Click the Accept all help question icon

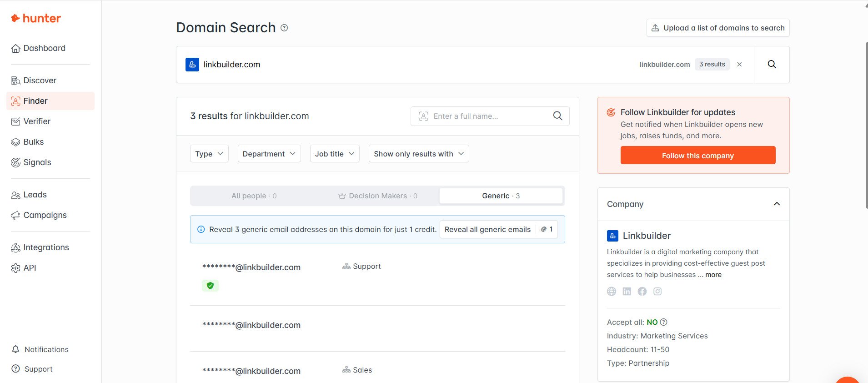663,322
